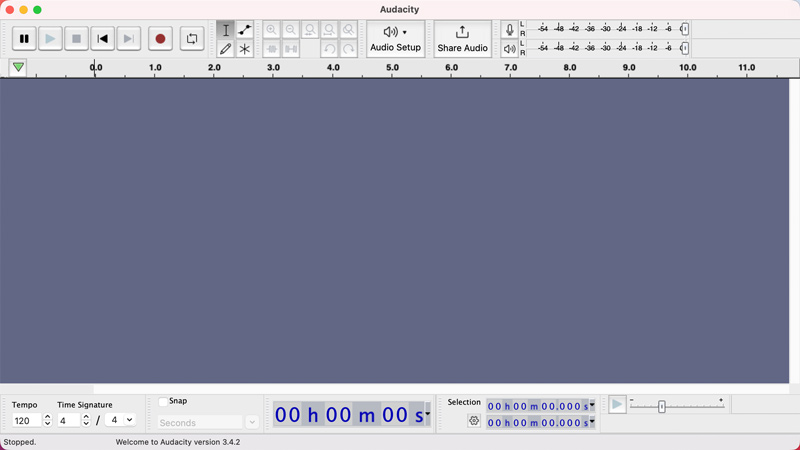Click the timeline ruler at 5.0
This screenshot has width=800, height=450.
392,67
